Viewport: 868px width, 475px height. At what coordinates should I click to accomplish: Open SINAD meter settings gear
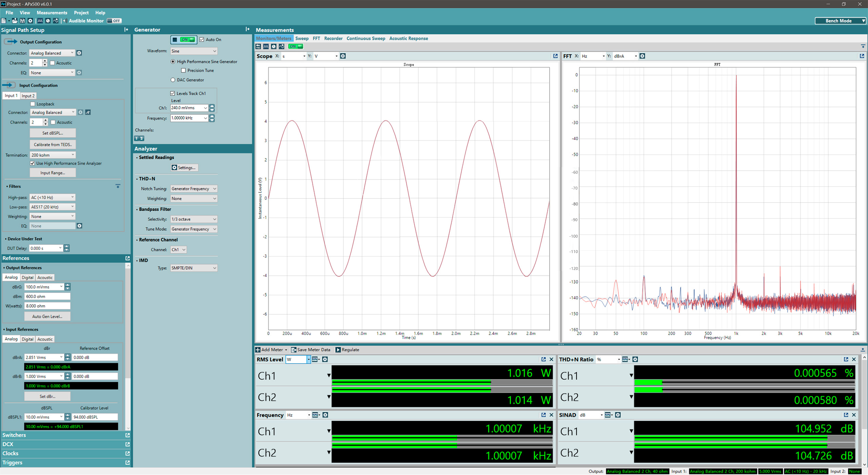tap(618, 415)
